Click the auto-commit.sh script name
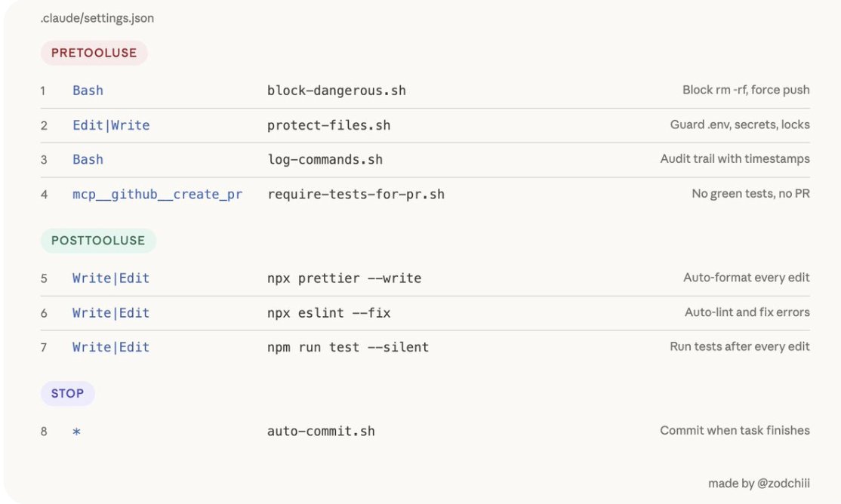Screen dimensions: 841x504 coord(321,431)
